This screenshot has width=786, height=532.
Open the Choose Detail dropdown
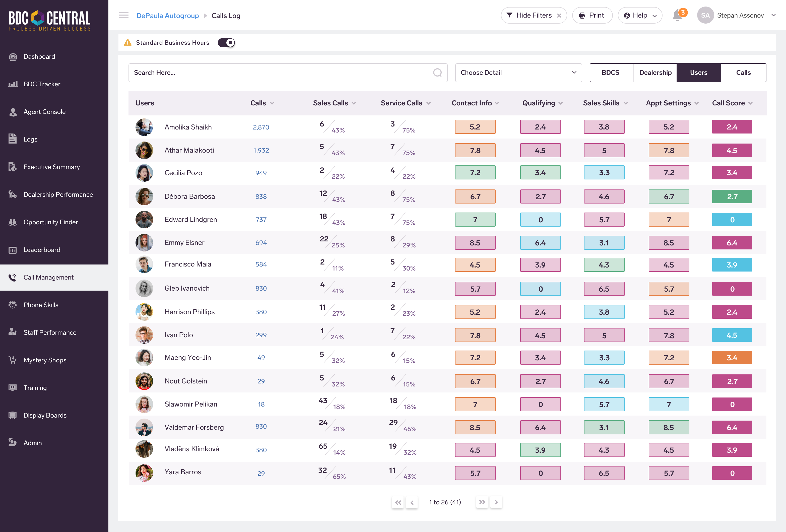[518, 73]
